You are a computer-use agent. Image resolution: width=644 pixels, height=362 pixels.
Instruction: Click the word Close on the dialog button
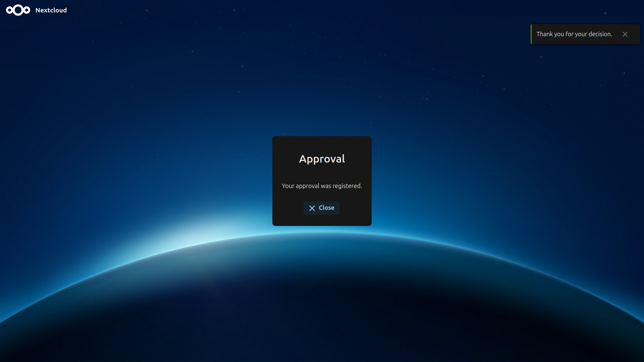pyautogui.click(x=326, y=208)
